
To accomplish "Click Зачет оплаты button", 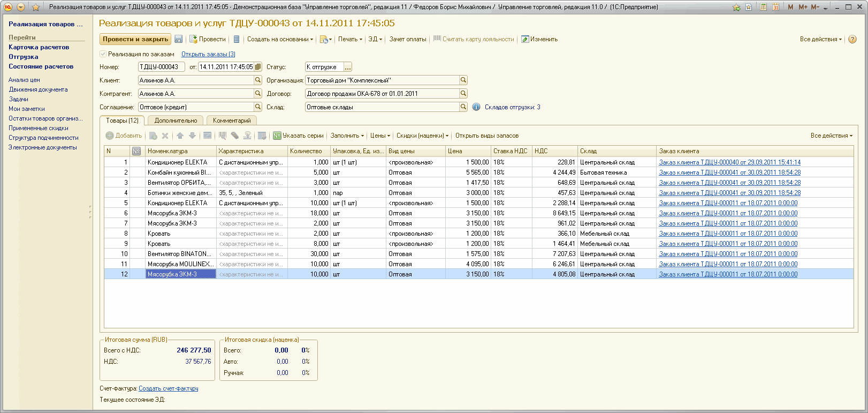I will tap(408, 39).
